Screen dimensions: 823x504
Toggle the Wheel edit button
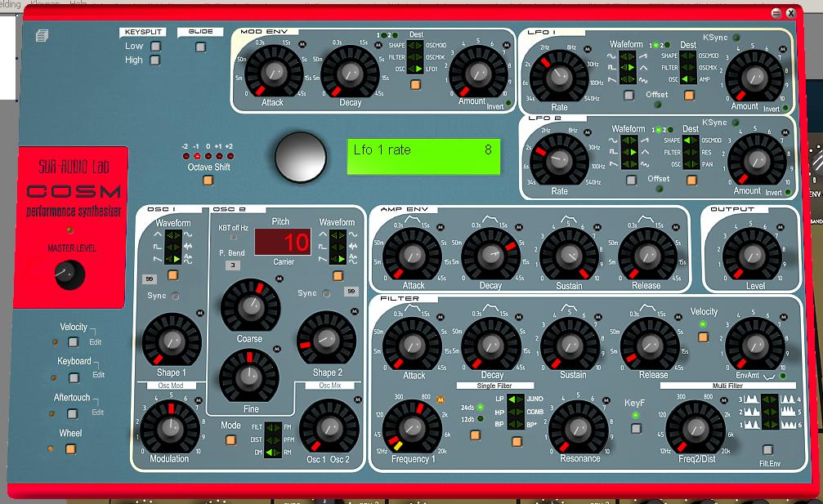70,449
